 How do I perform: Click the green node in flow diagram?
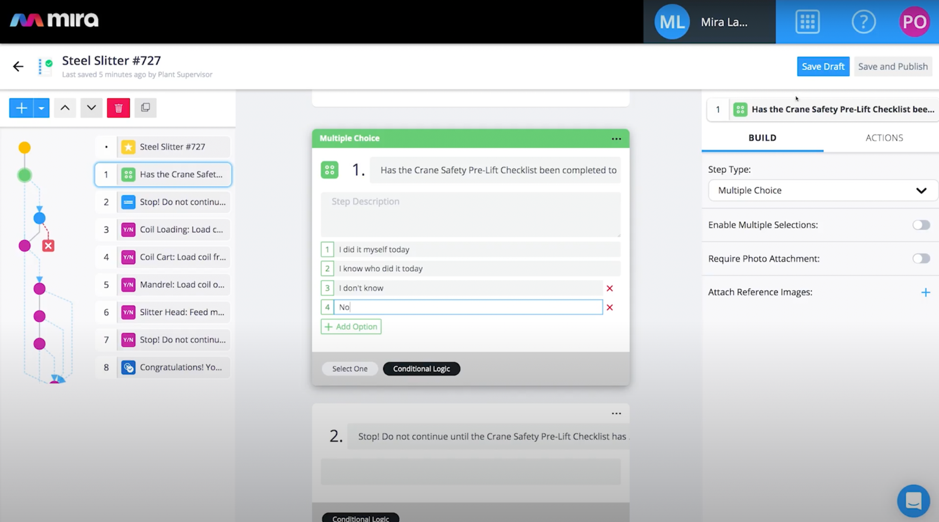point(25,175)
